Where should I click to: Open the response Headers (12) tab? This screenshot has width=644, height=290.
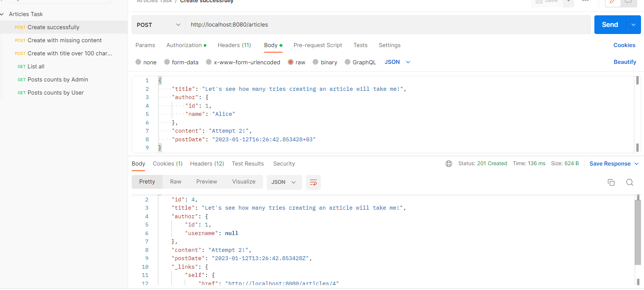click(x=207, y=164)
